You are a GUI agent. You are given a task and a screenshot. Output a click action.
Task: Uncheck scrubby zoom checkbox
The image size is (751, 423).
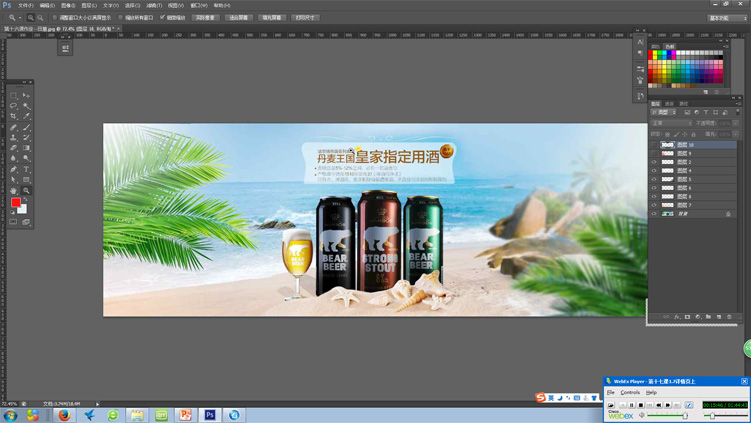162,18
